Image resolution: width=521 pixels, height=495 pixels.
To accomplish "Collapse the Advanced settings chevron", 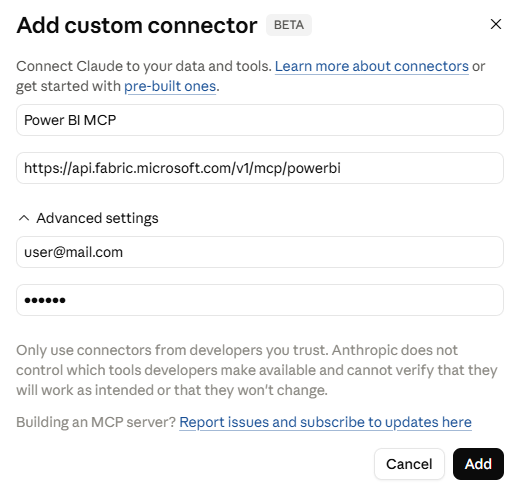I will click(x=24, y=218).
